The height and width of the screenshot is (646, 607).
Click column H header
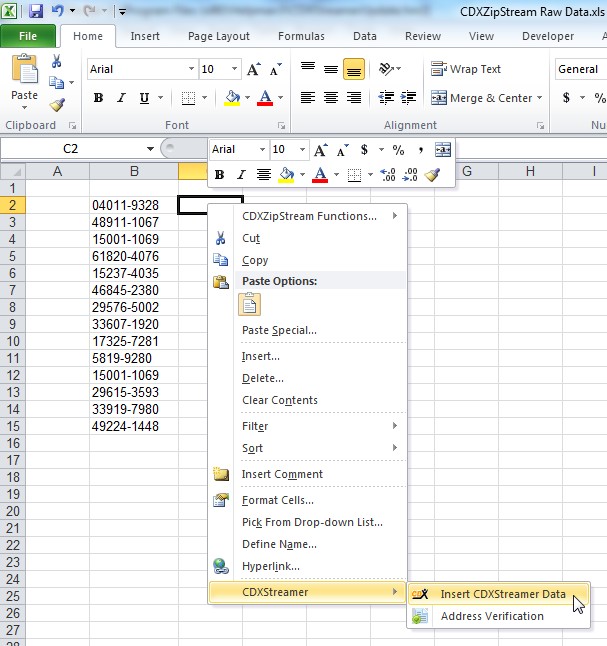pos(530,171)
